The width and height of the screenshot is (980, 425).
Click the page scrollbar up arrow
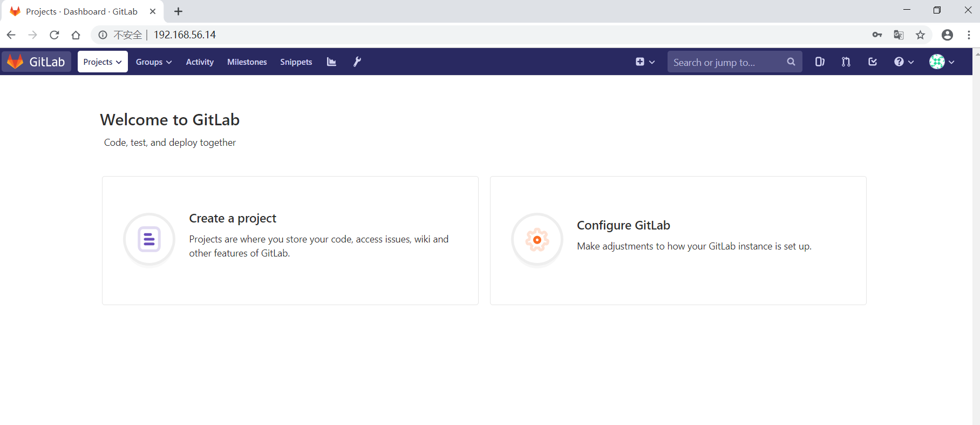click(976, 54)
